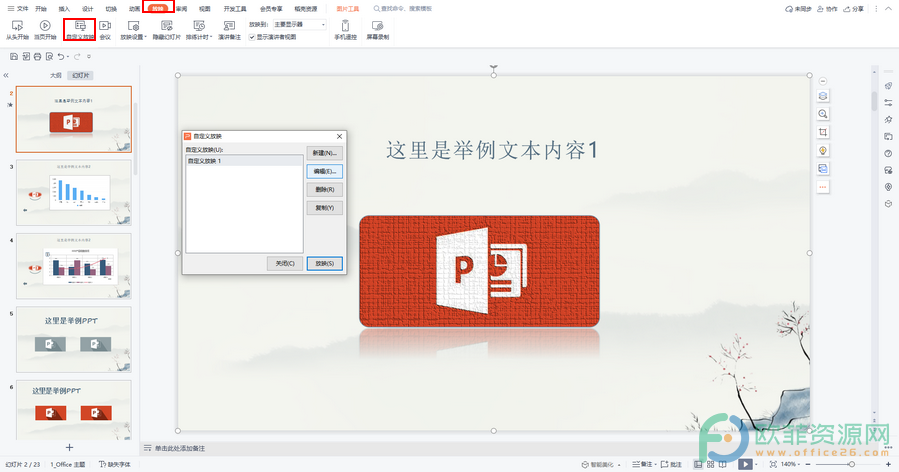Click the zoom out minus button
Screen dimensions: 899x472
click(x=810, y=464)
